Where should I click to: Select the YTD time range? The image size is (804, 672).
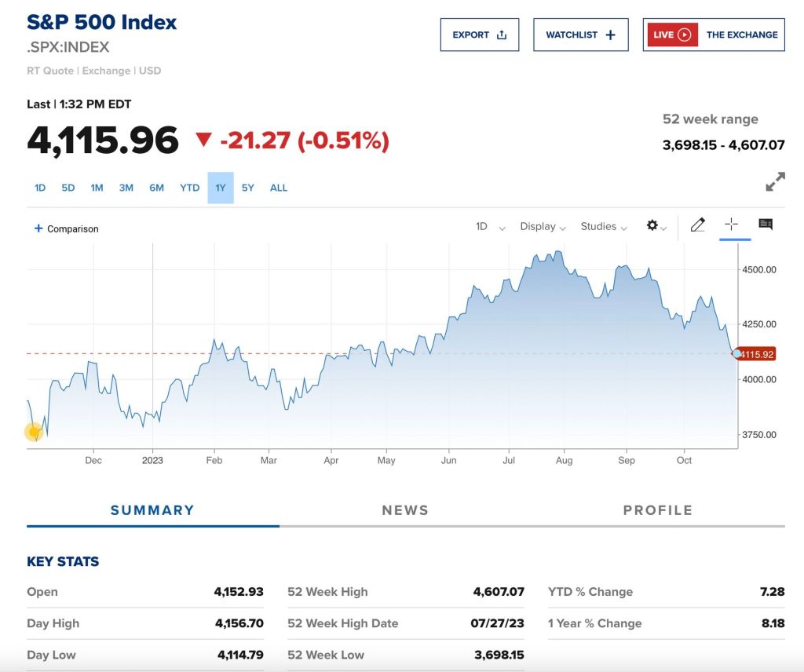click(x=189, y=188)
